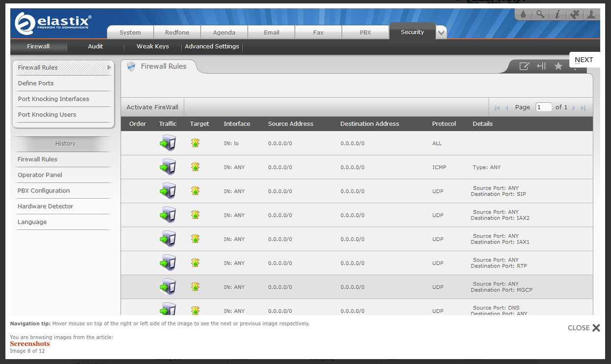Go to previous page of rules
Viewport: 611px width, 364px height.
[507, 108]
